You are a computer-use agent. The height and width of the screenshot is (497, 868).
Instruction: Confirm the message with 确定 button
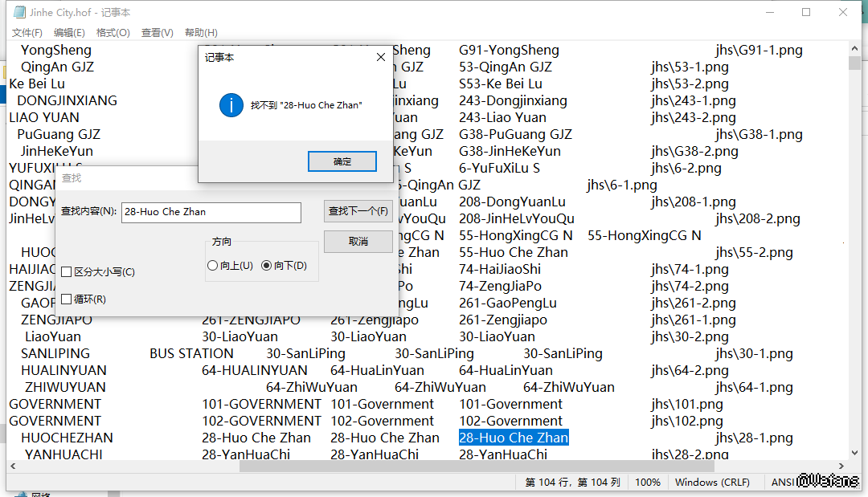point(342,161)
